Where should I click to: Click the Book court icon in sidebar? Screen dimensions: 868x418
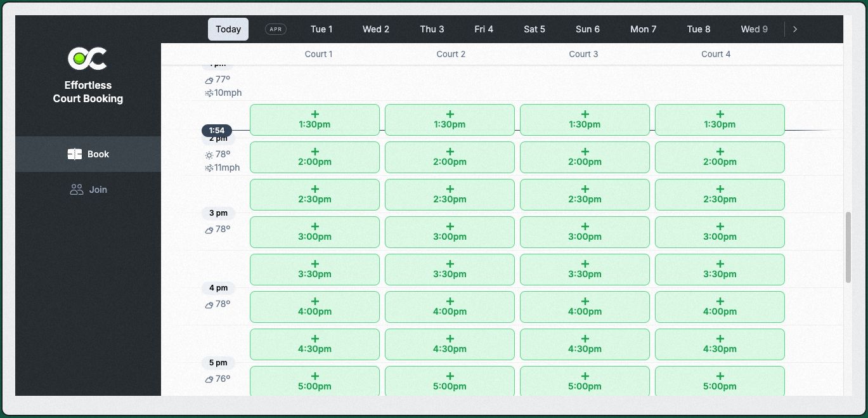click(75, 154)
